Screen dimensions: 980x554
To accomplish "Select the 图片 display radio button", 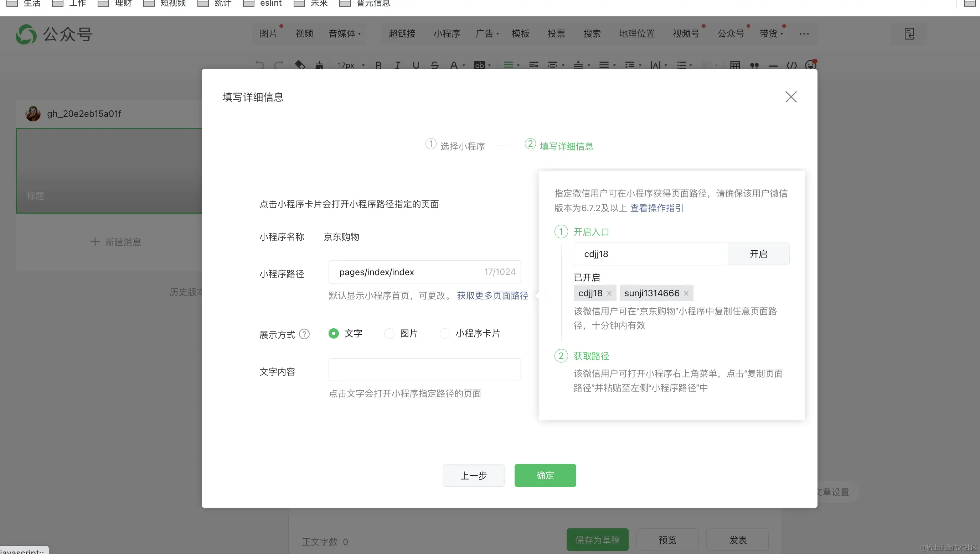I will click(389, 333).
